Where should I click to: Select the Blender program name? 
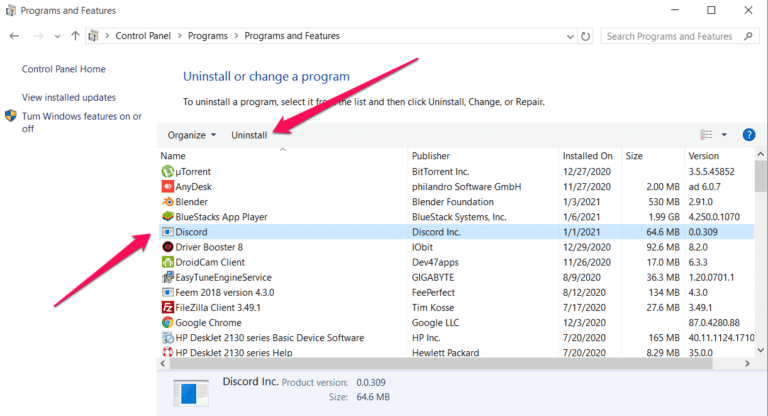(x=192, y=202)
